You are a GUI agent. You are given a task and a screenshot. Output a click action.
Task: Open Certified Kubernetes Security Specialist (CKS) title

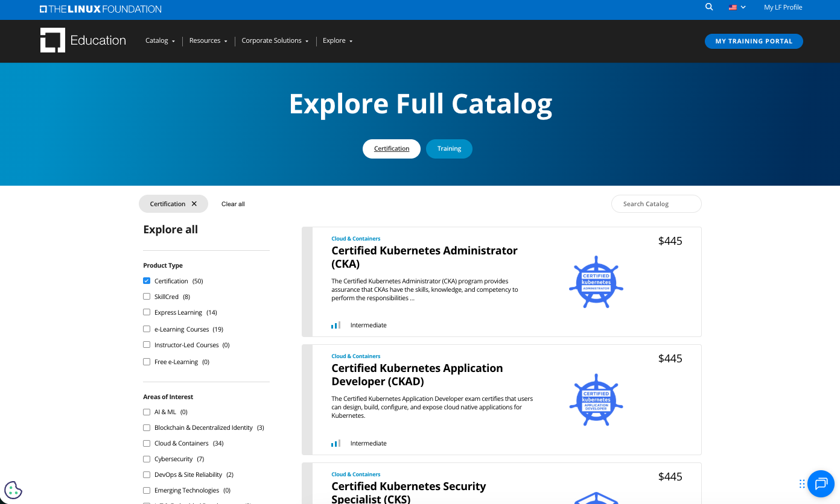point(409,493)
